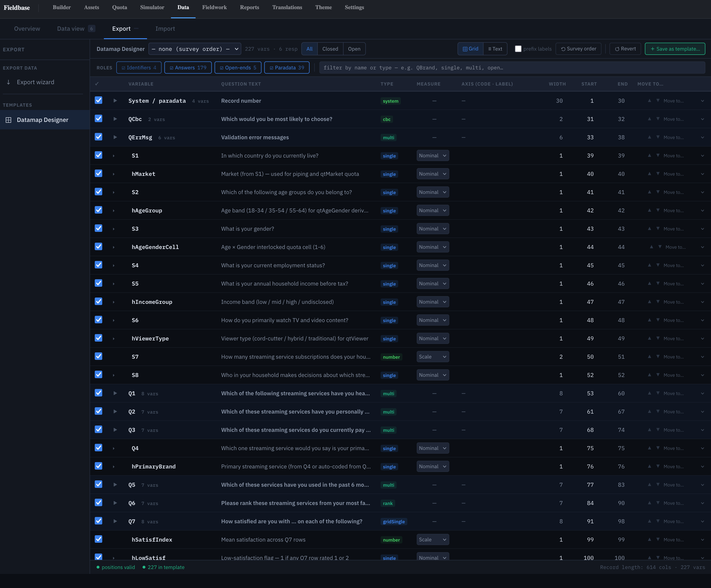Open the Fieldwork tab in top navigation
711x588 pixels.
(214, 8)
